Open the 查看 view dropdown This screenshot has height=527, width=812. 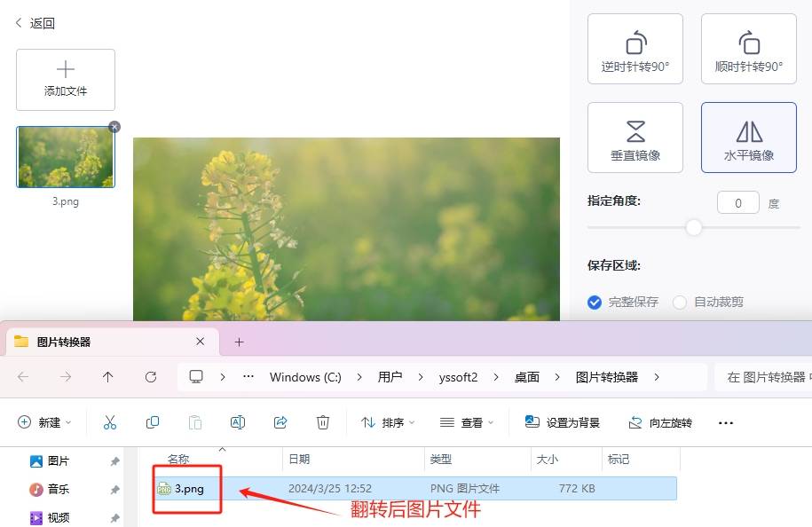[466, 422]
